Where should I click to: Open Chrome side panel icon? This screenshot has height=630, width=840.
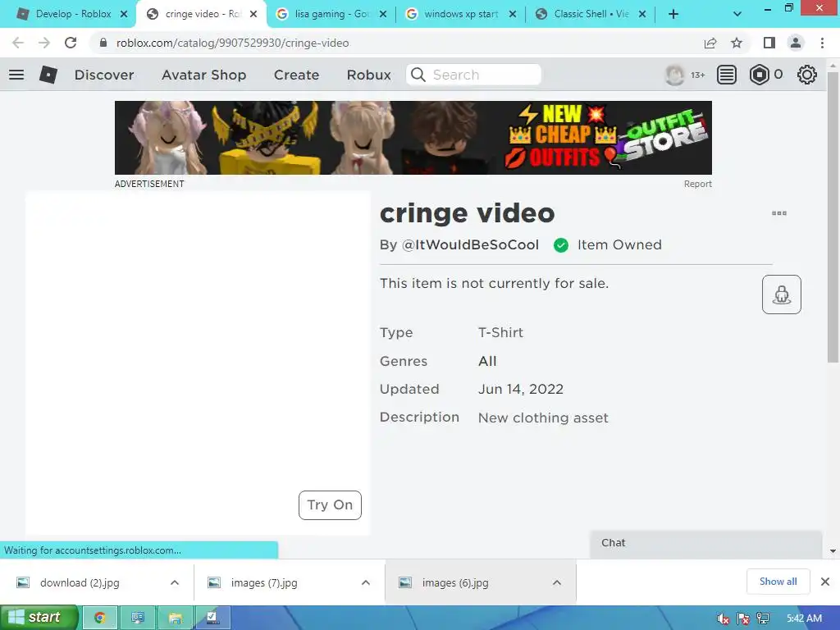click(x=769, y=43)
